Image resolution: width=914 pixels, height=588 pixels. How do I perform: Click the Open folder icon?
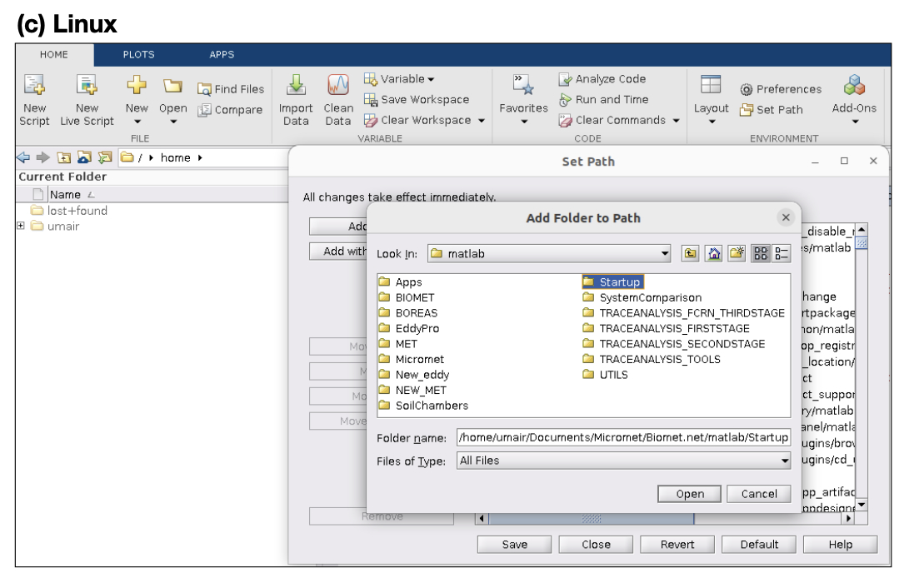(172, 87)
